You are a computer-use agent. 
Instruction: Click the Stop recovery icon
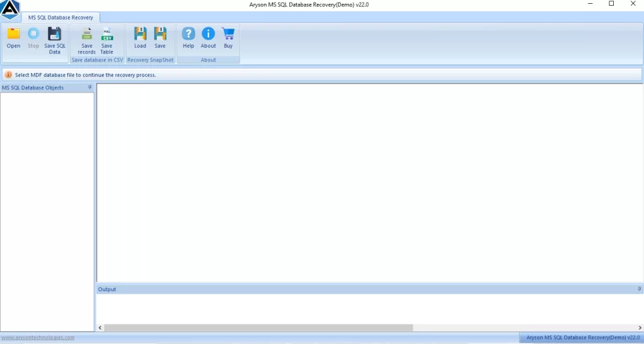coord(33,38)
